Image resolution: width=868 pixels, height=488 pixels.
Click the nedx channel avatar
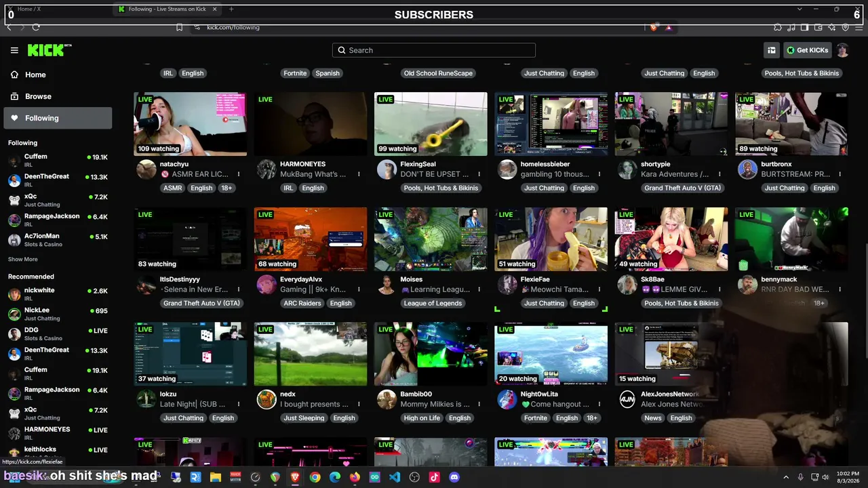267,399
